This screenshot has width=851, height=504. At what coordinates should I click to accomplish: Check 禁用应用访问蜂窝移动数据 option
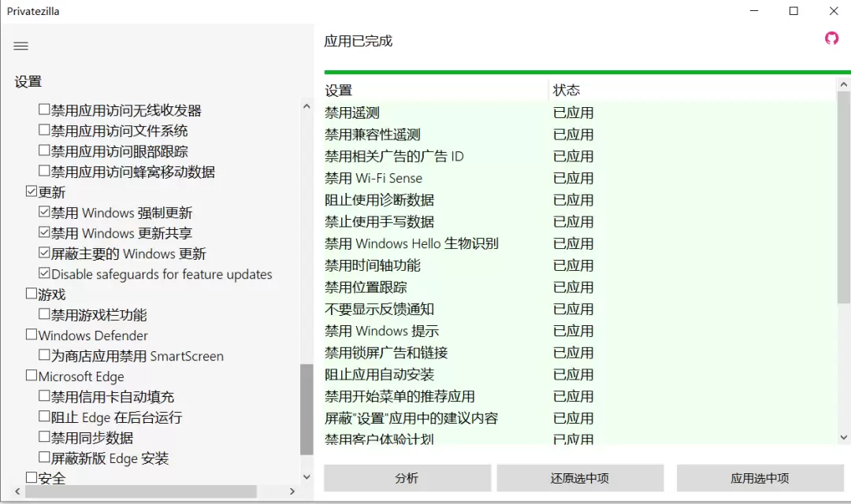click(x=44, y=171)
